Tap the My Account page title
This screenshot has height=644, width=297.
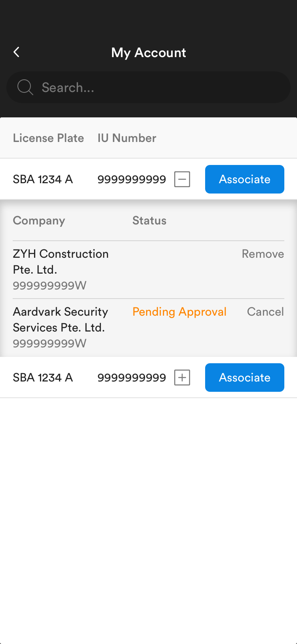(148, 52)
